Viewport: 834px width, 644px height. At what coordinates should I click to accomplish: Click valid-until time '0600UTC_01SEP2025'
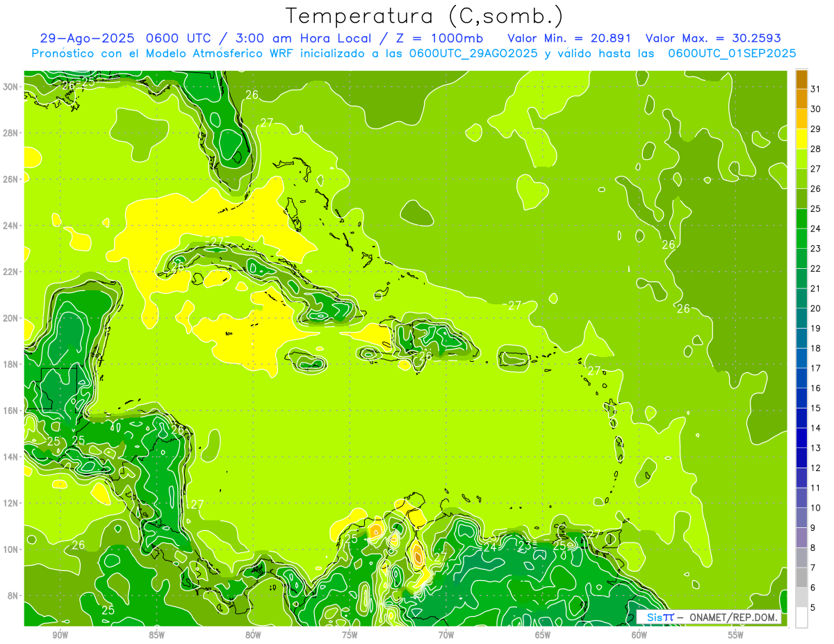click(732, 53)
